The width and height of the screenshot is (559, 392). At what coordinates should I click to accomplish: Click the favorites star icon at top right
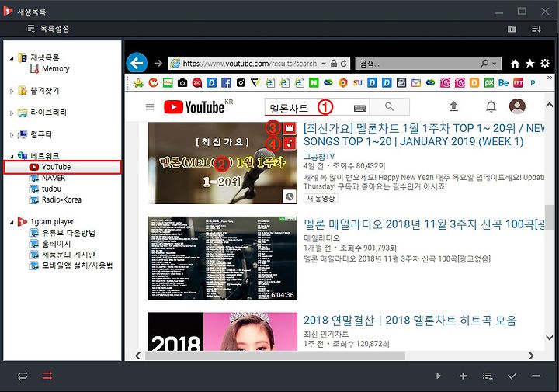pos(530,64)
